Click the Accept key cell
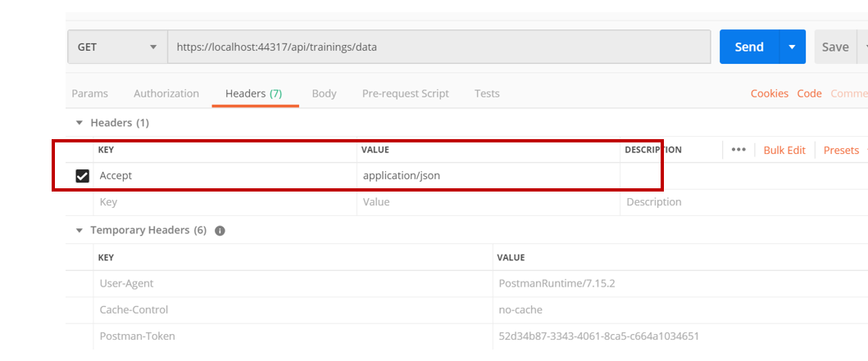This screenshot has height=361, width=868. 225,176
